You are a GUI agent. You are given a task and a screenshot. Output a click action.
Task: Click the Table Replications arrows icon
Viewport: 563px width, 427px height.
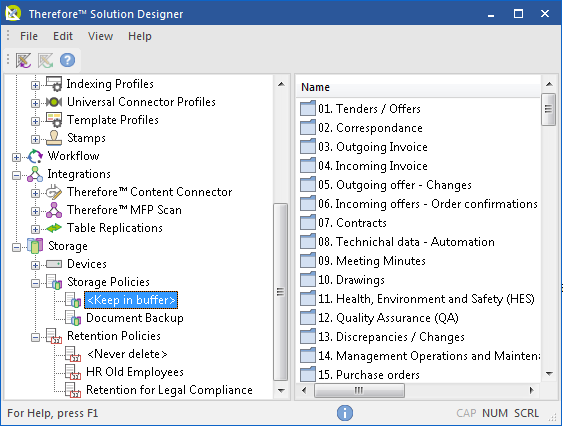[x=54, y=228]
